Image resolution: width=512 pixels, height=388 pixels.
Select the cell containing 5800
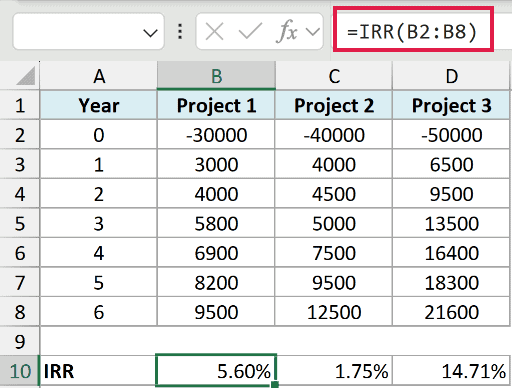point(216,223)
